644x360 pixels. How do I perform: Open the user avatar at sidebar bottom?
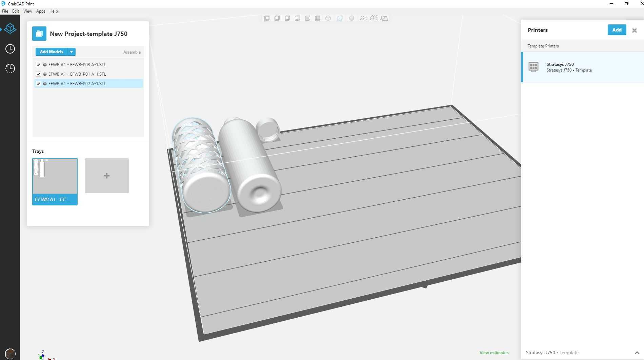click(10, 354)
